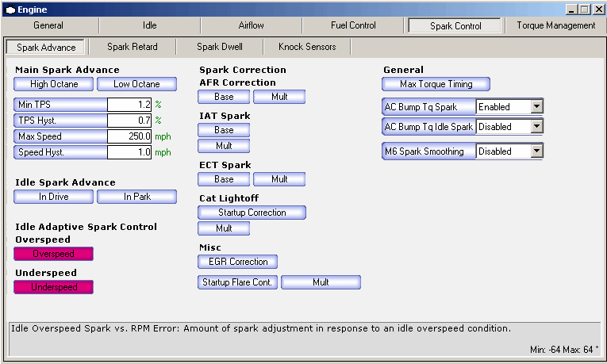Open the In Drive idle spark table

(x=54, y=197)
